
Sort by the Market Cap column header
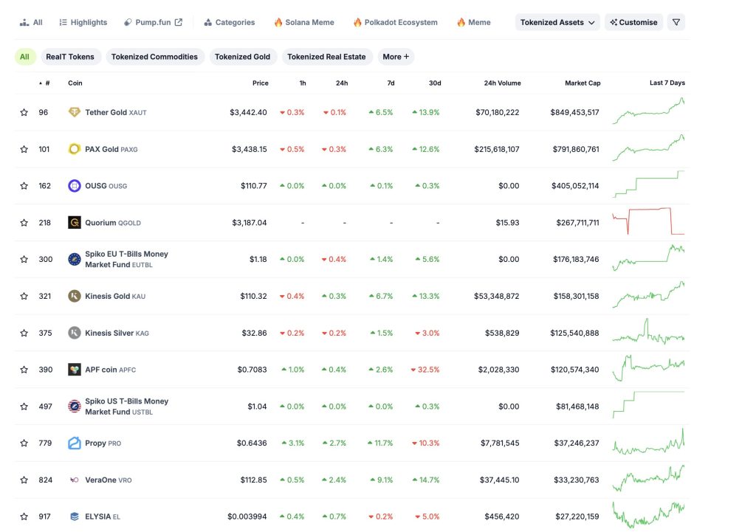[583, 83]
